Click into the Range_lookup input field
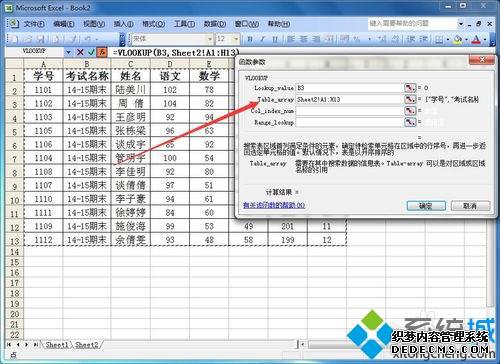 point(349,122)
